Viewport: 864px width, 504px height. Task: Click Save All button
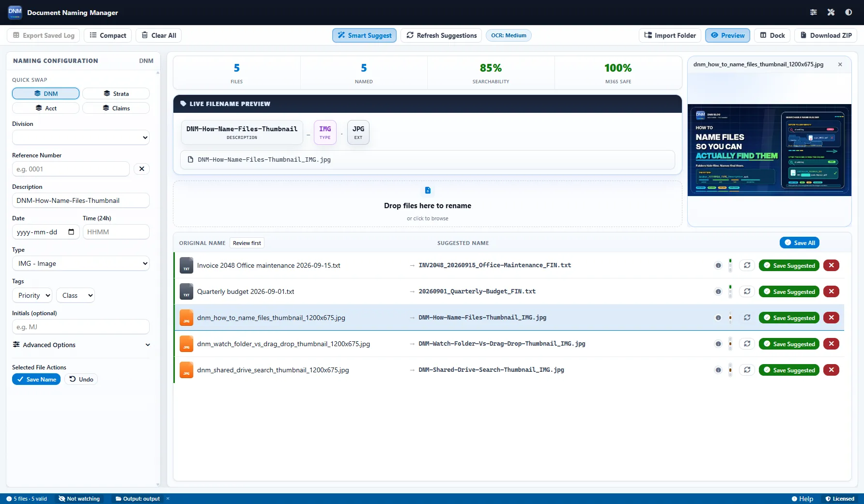click(x=799, y=243)
